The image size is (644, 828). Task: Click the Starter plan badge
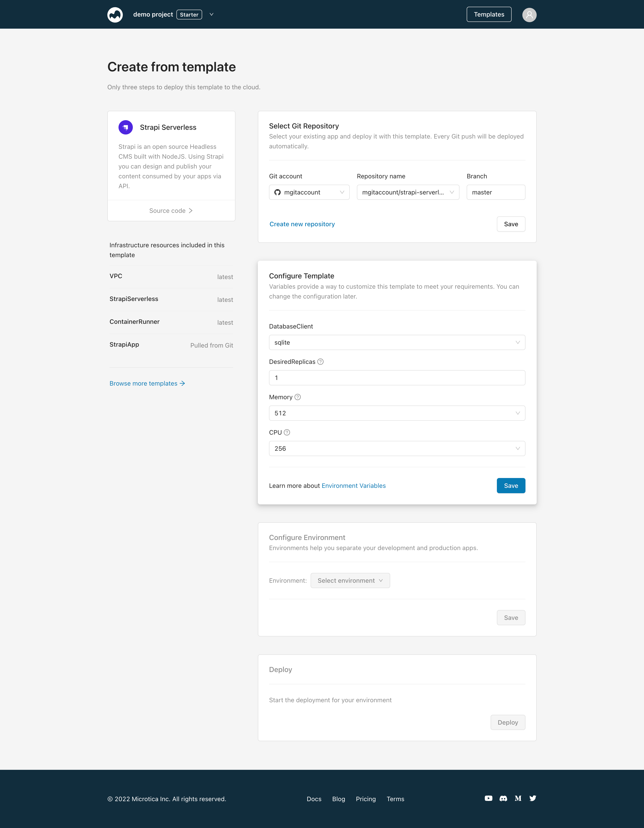coord(189,14)
